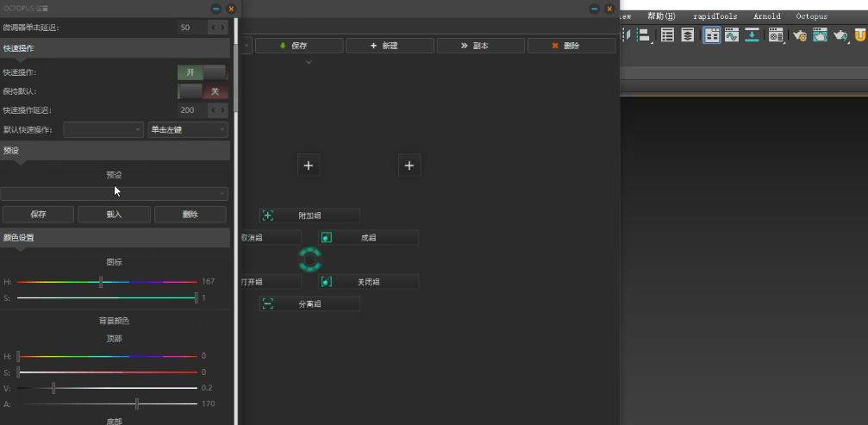
Task: Delete the preset with 删除 in settings
Action: coord(190,215)
